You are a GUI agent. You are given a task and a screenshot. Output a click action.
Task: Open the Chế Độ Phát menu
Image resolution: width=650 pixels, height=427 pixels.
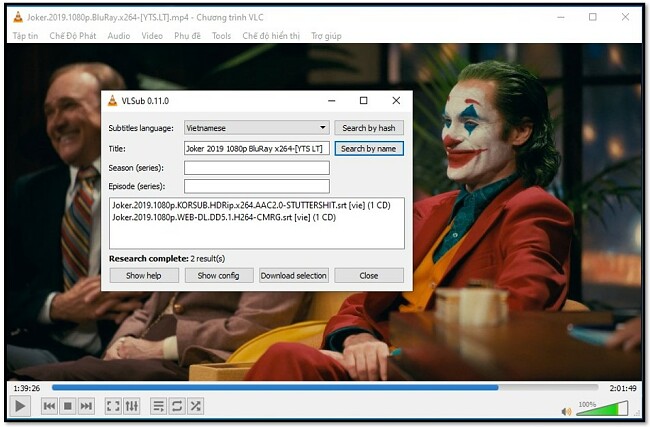pyautogui.click(x=73, y=36)
